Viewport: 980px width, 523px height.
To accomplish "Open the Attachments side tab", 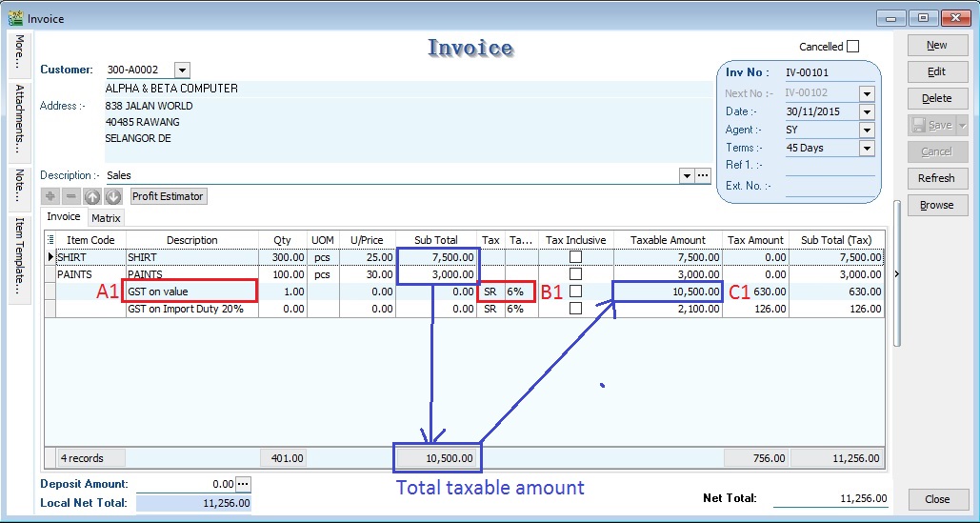I will [19, 119].
